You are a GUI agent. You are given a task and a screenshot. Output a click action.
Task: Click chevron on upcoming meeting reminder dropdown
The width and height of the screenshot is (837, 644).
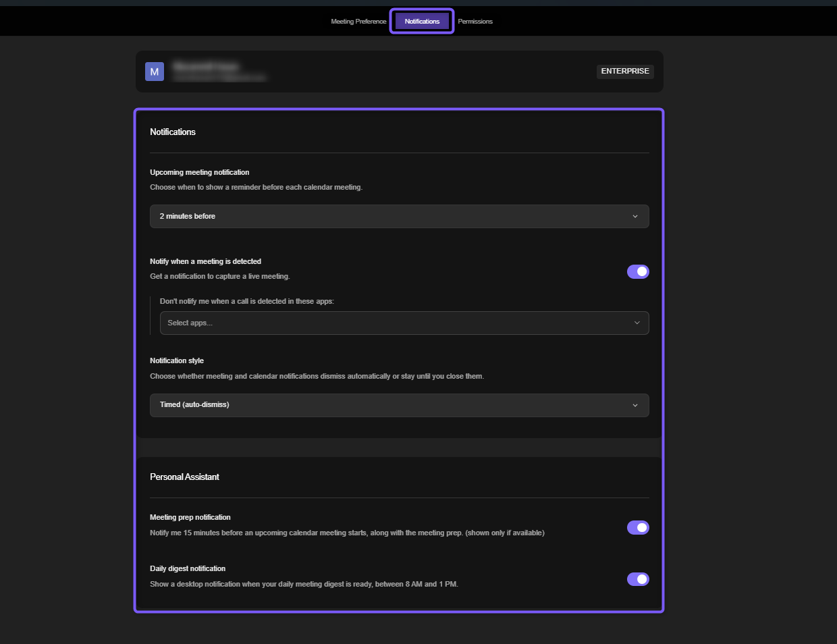(635, 217)
